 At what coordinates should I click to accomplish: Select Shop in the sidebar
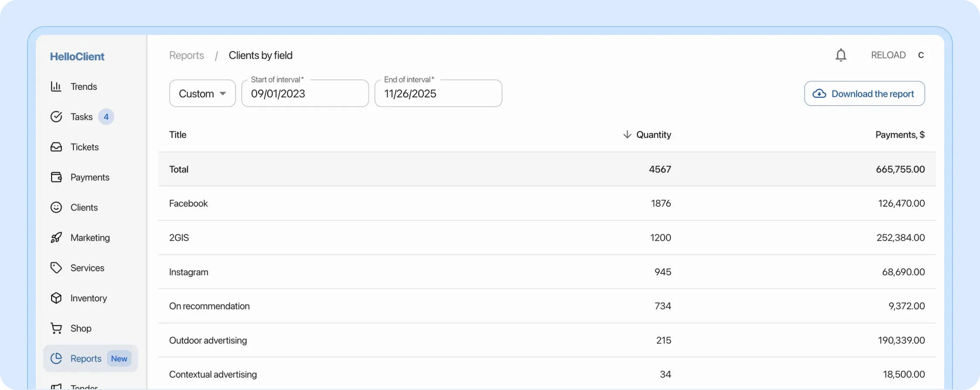81,328
